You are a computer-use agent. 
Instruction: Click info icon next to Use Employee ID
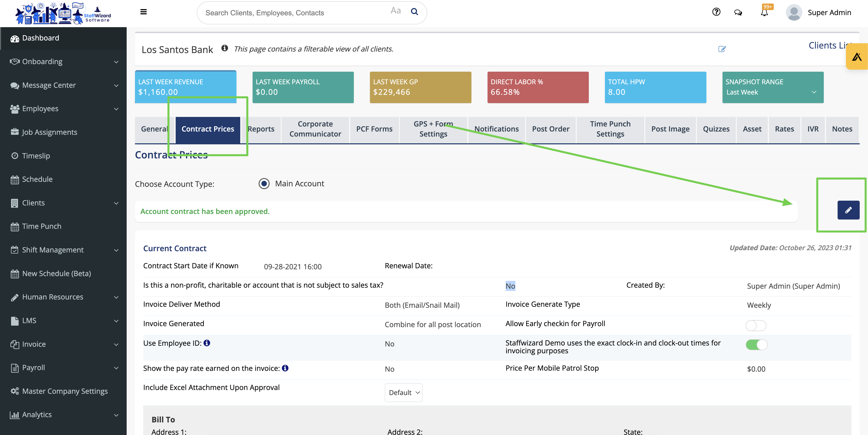(x=207, y=343)
